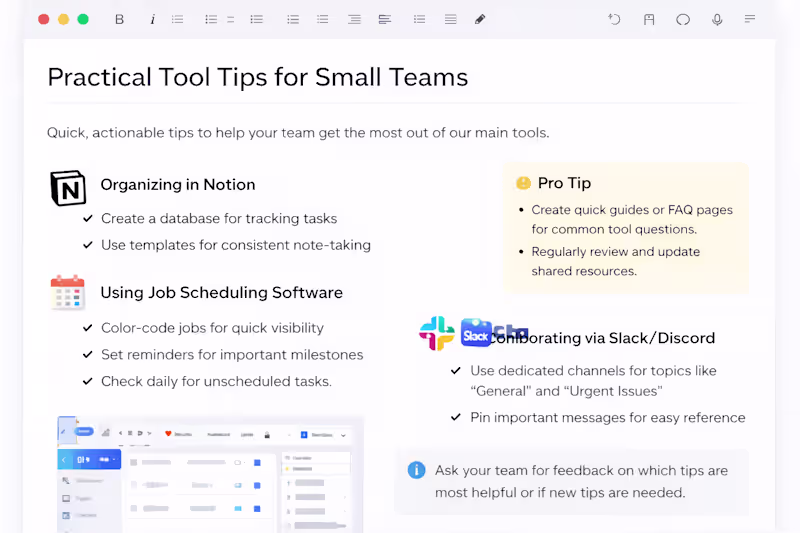This screenshot has width=800, height=533.
Task: Click the Notion logo icon
Action: pos(68,188)
